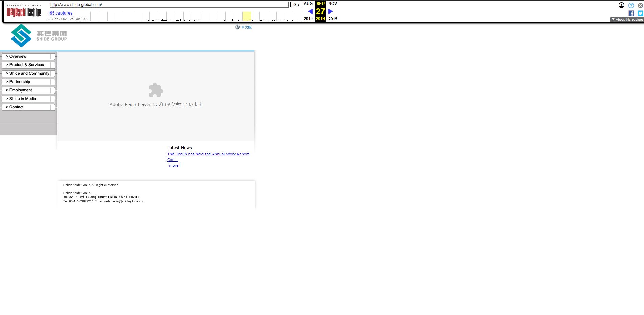
Task: Click the blocked Adobe Flash plugin icon
Action: pyautogui.click(x=156, y=90)
